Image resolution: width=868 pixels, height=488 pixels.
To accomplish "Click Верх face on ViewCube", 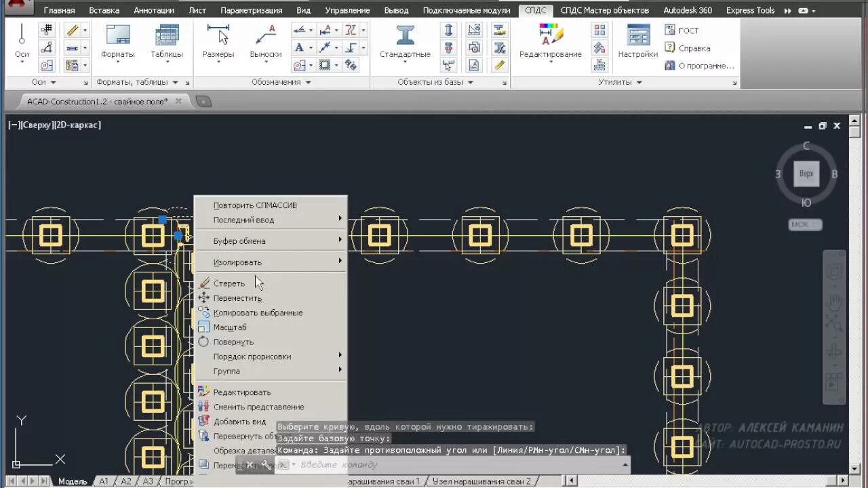I will 806,174.
